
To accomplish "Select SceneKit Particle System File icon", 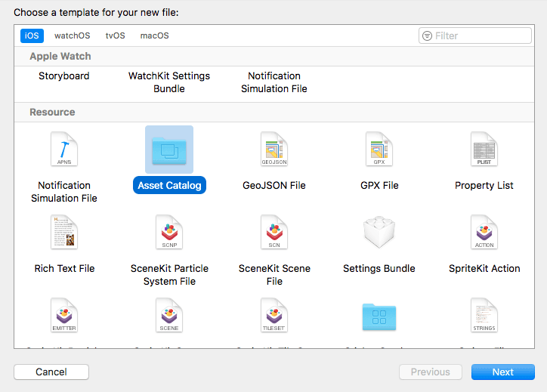I will 169,233.
